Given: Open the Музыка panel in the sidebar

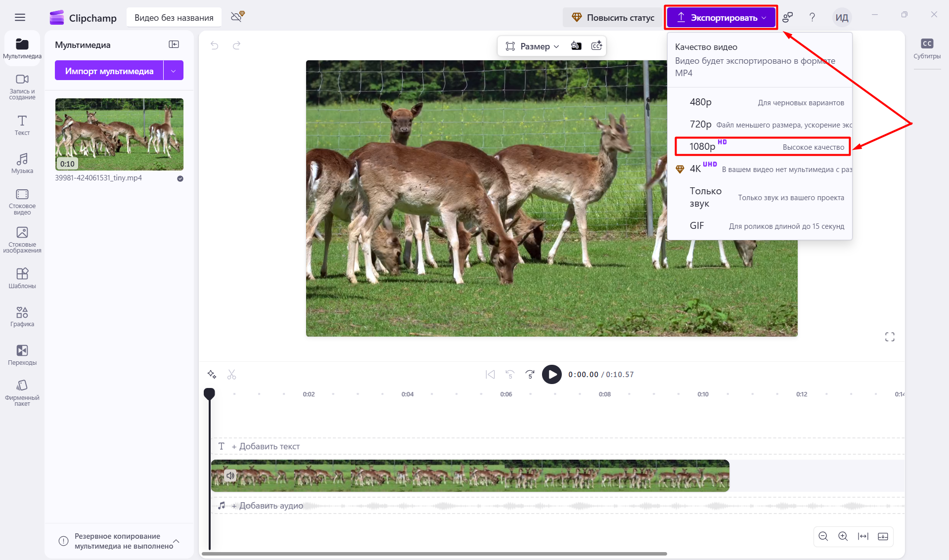Looking at the screenshot, I should tap(22, 163).
